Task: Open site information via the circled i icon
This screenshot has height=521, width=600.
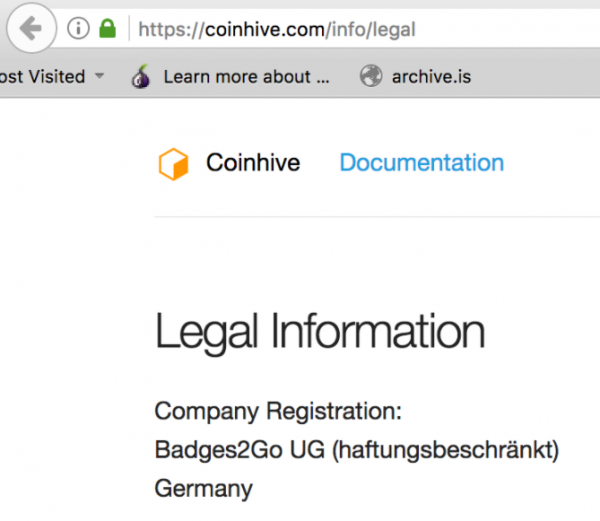Action: point(78,29)
